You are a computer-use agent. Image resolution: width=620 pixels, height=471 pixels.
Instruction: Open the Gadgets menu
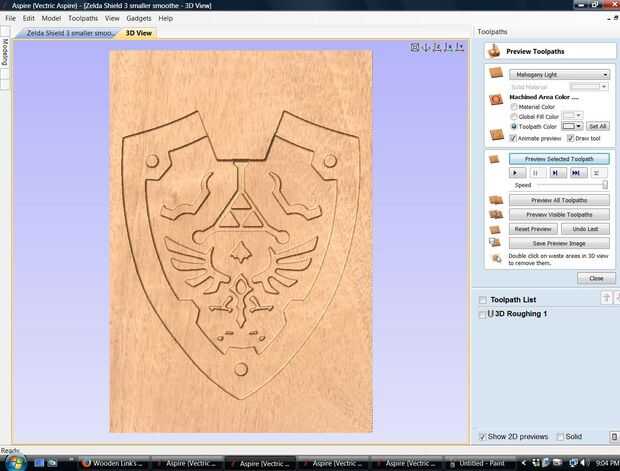click(138, 18)
